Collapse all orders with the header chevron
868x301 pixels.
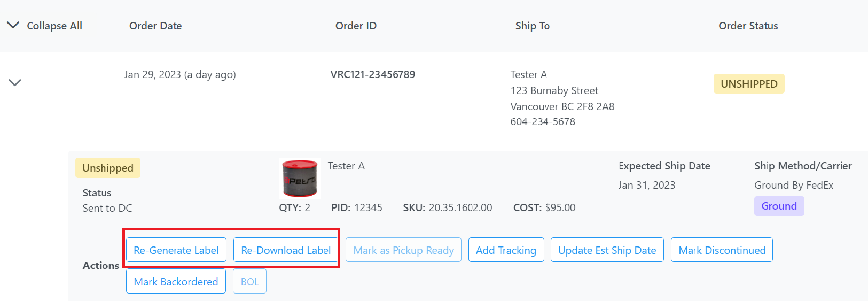coord(13,26)
